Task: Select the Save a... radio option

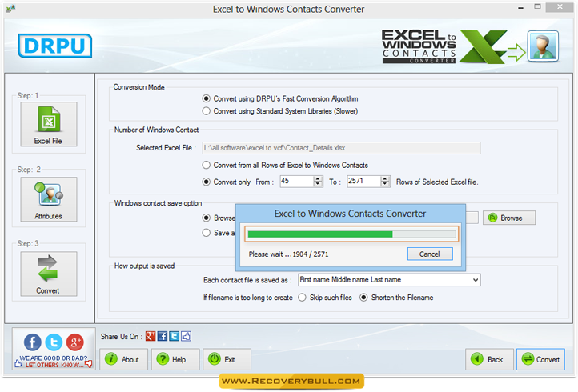Action: point(206,233)
